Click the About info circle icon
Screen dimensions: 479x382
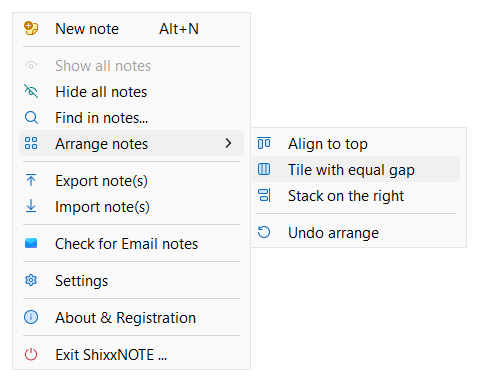31,317
